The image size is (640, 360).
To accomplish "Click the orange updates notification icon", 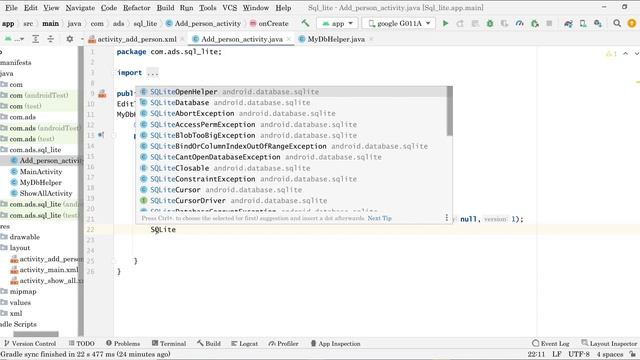I will click(x=632, y=23).
